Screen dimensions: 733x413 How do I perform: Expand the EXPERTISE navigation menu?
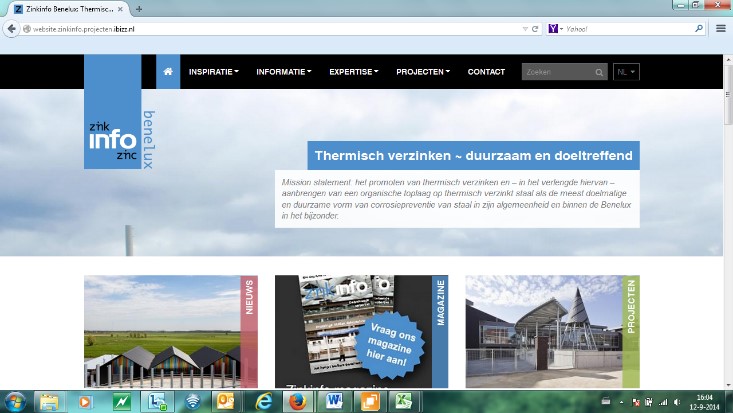(353, 72)
